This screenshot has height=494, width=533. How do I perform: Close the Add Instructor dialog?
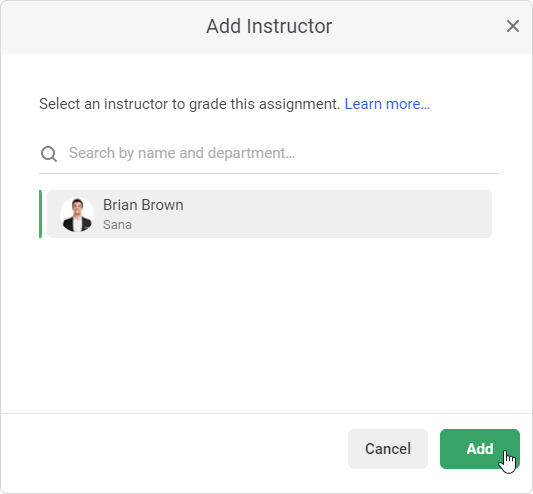pyautogui.click(x=513, y=26)
